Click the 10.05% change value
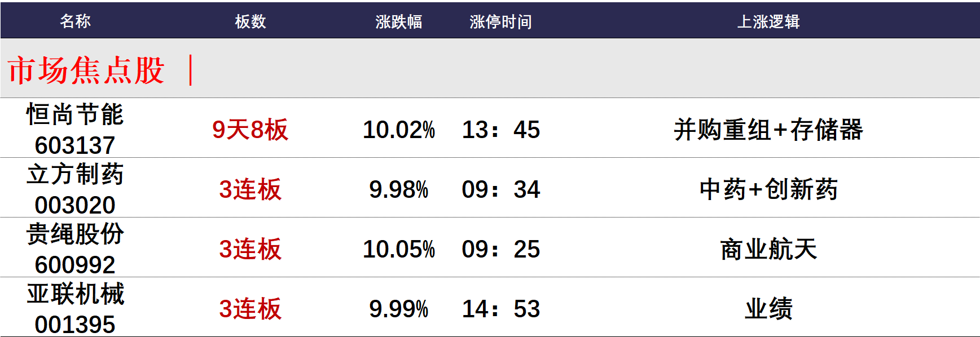The image size is (980, 337). tap(398, 249)
